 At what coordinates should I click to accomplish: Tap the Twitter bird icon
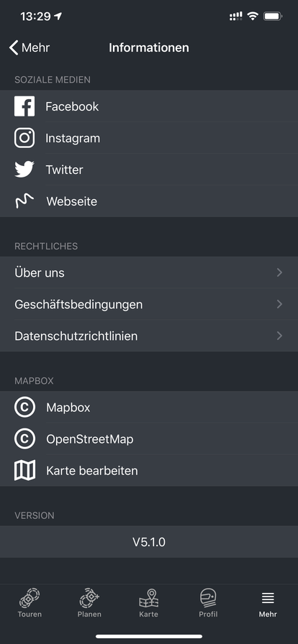[24, 170]
